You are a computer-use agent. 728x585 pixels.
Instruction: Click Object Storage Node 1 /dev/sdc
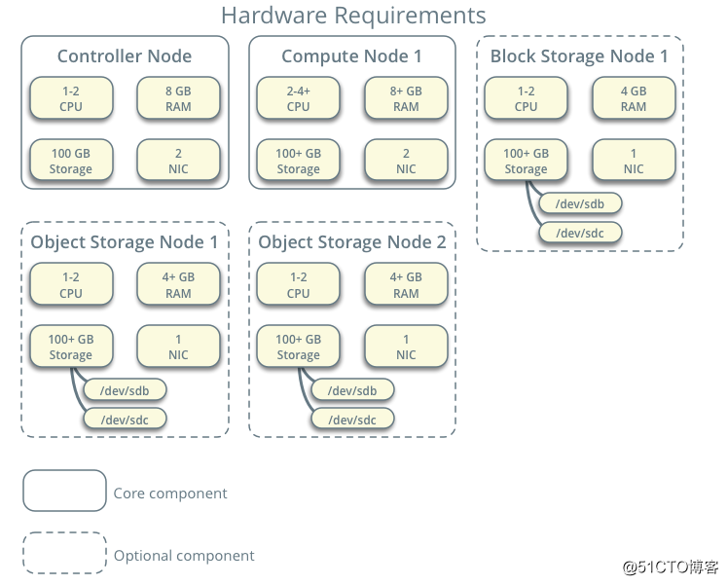[125, 420]
